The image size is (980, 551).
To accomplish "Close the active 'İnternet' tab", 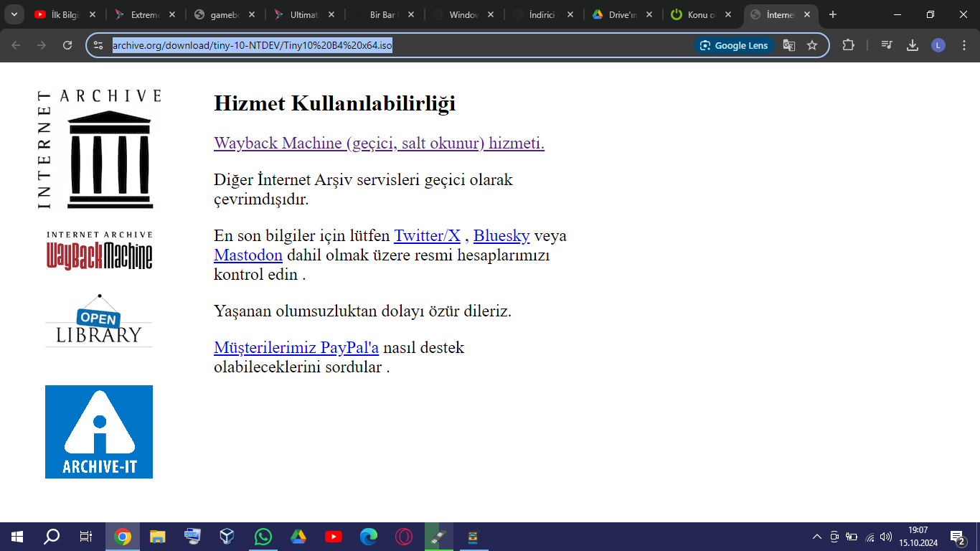I will click(x=807, y=14).
